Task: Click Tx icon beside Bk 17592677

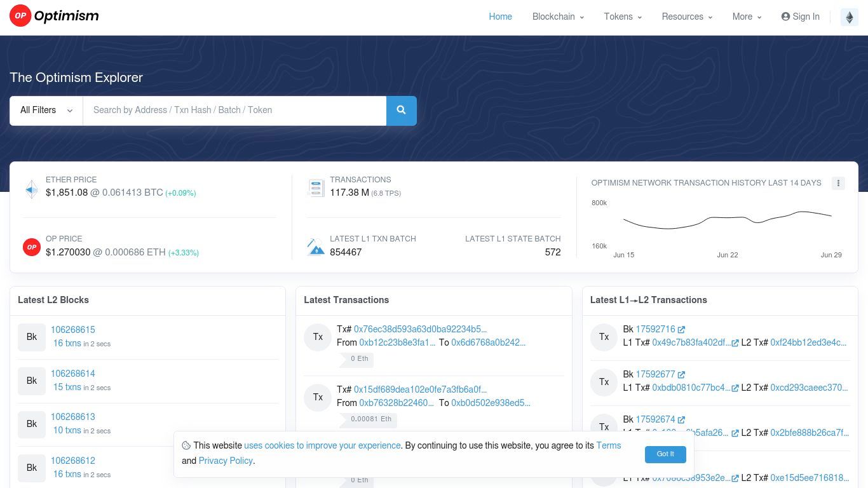Action: pos(604,382)
